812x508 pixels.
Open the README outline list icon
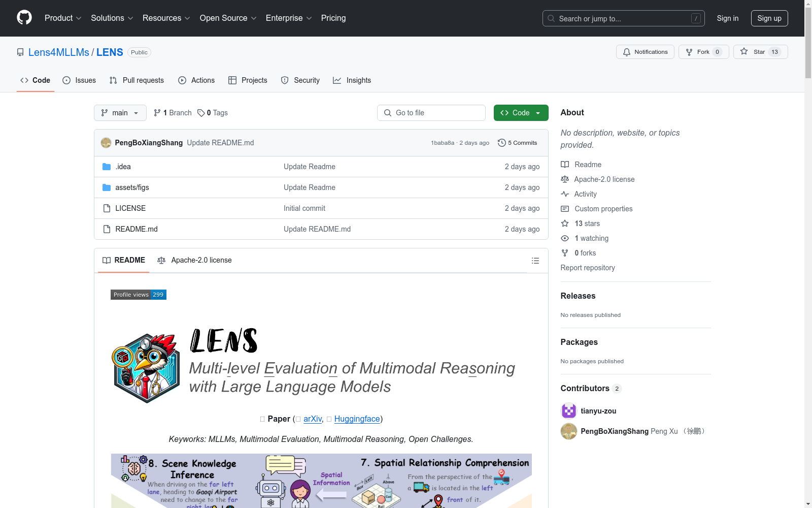[535, 261]
